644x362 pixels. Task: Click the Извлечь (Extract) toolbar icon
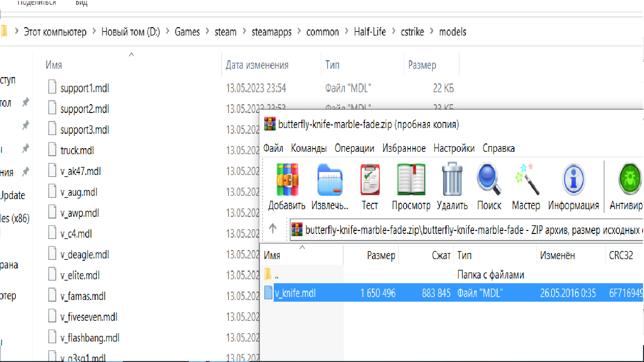tap(330, 180)
